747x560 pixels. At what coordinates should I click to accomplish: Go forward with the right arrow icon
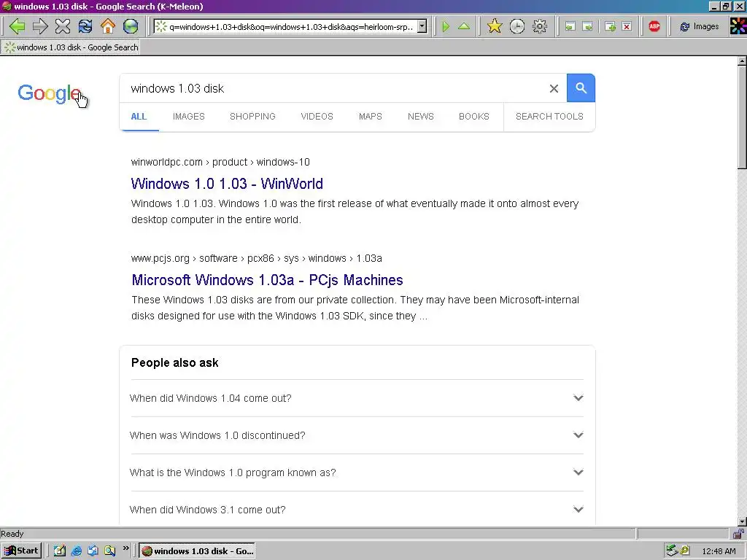pos(40,26)
